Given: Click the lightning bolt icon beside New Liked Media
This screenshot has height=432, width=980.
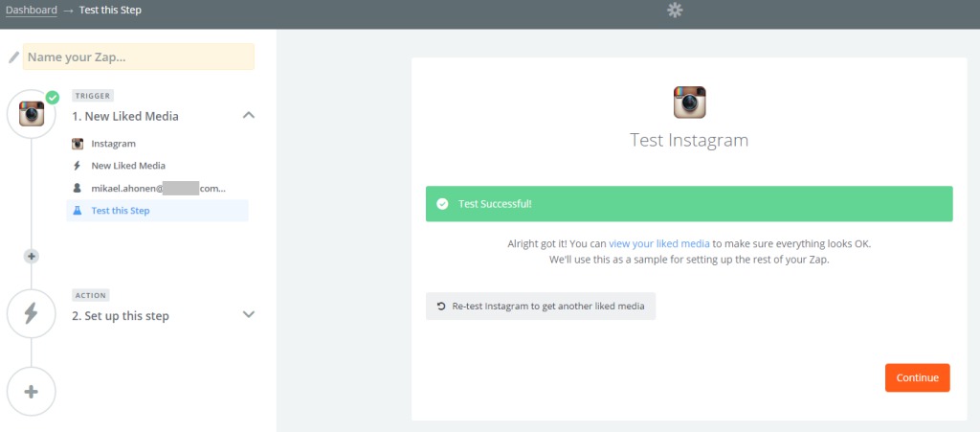Looking at the screenshot, I should pyautogui.click(x=78, y=166).
